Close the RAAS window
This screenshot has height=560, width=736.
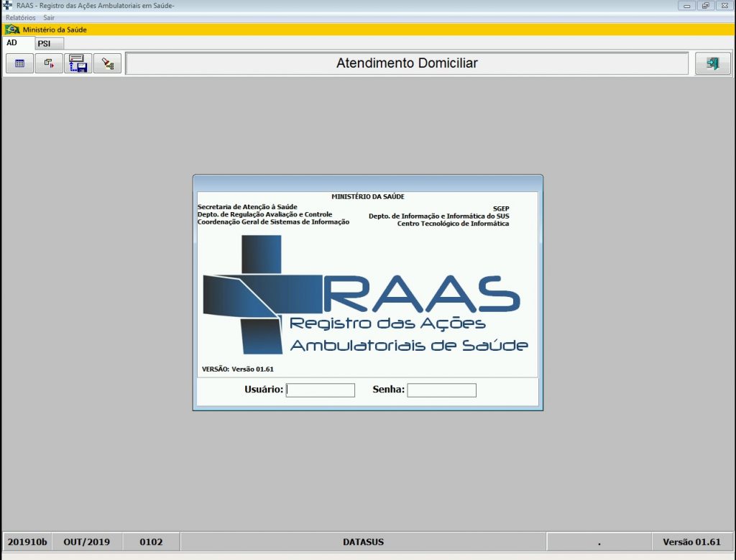pyautogui.click(x=724, y=6)
